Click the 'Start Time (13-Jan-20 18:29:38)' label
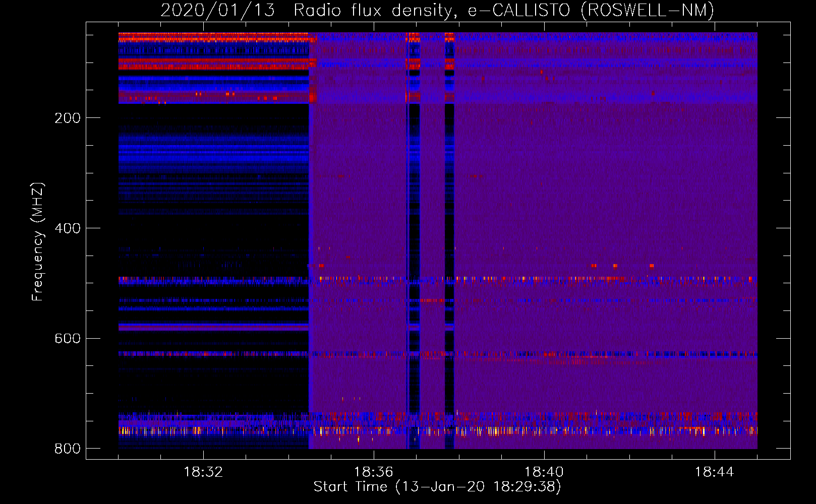 [x=437, y=487]
